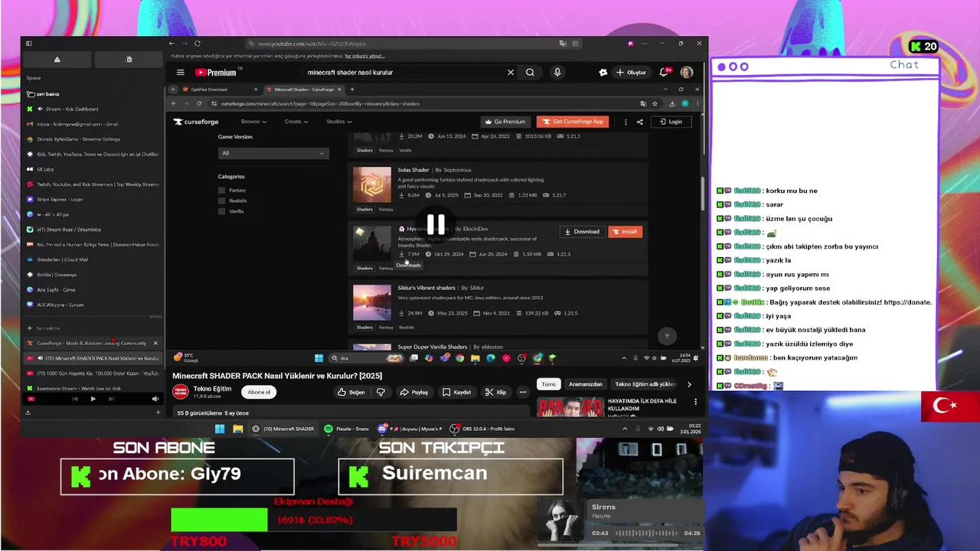This screenshot has width=980, height=551.
Task: Toggle the Zen browser sidebar panel
Action: [29, 44]
